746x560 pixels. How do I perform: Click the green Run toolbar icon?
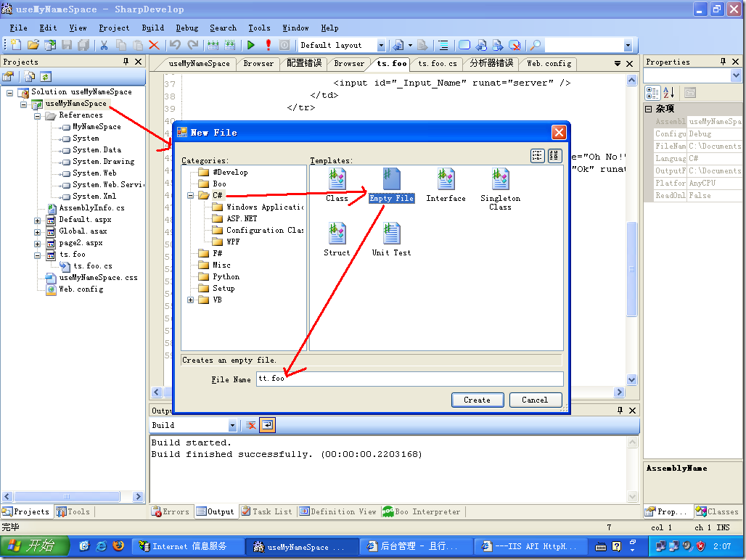click(251, 45)
